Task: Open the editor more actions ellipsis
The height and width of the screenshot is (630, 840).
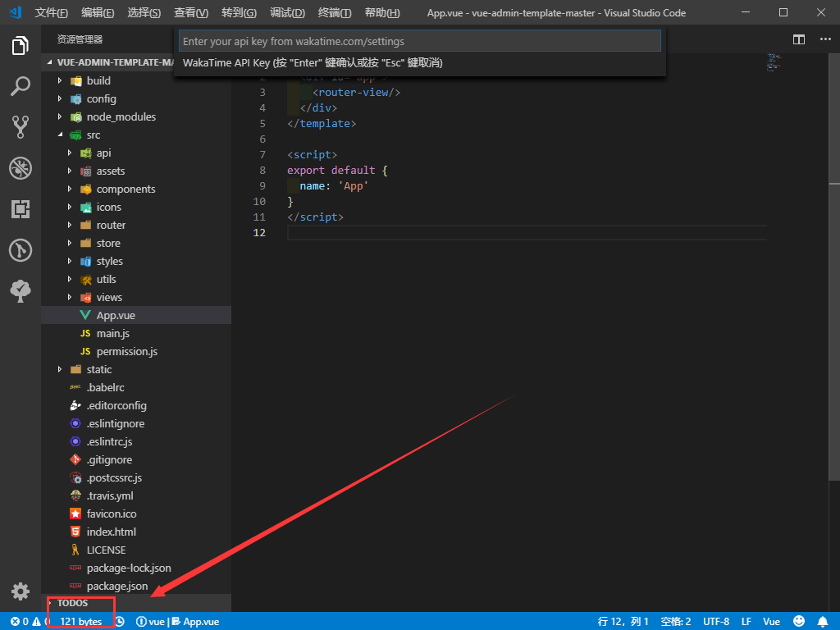Action: [825, 39]
